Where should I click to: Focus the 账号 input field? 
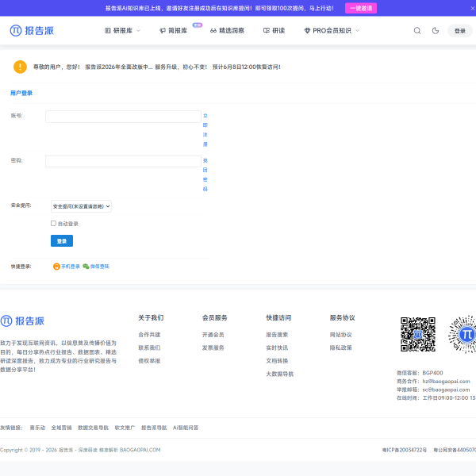coord(123,117)
